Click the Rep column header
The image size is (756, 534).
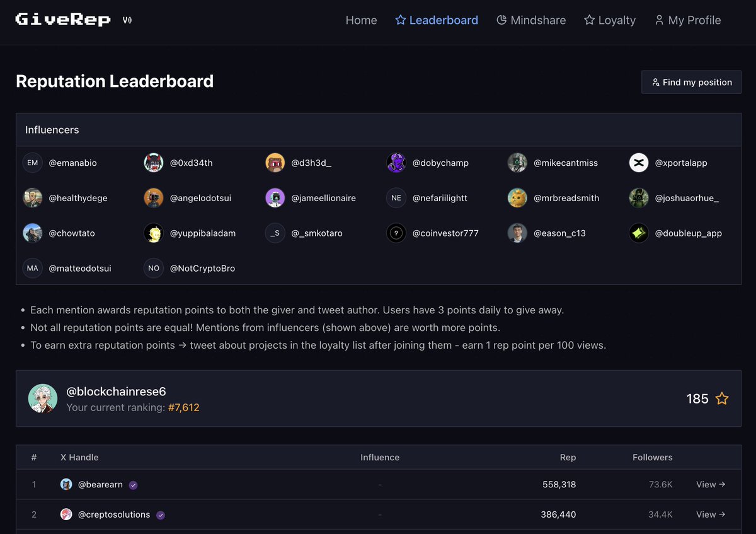[x=568, y=457]
